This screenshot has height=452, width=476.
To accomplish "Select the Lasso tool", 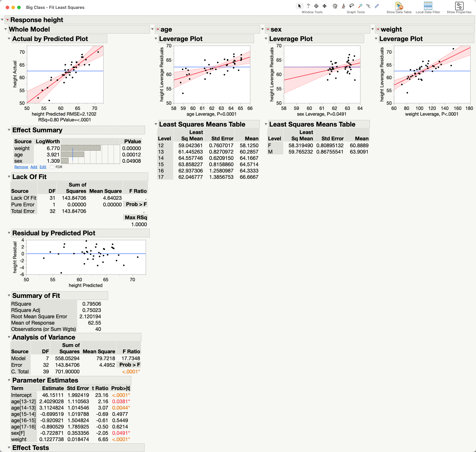I will click(352, 6).
